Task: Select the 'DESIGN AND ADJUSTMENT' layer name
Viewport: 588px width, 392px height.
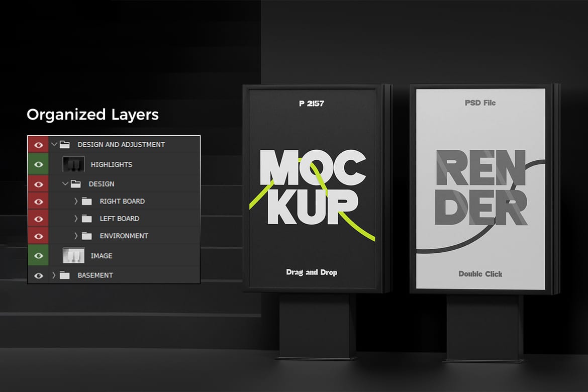Action: tap(121, 144)
